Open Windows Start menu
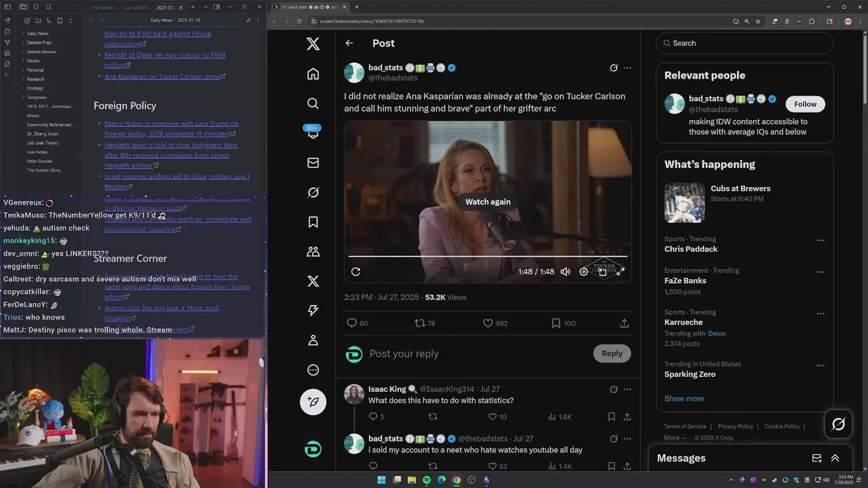Viewport: 868px width, 488px height. 381,480
